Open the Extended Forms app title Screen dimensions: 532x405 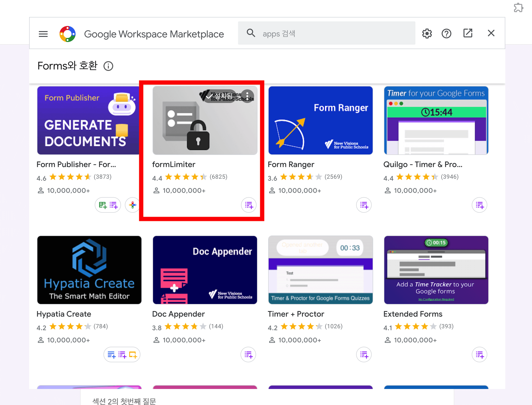(413, 314)
